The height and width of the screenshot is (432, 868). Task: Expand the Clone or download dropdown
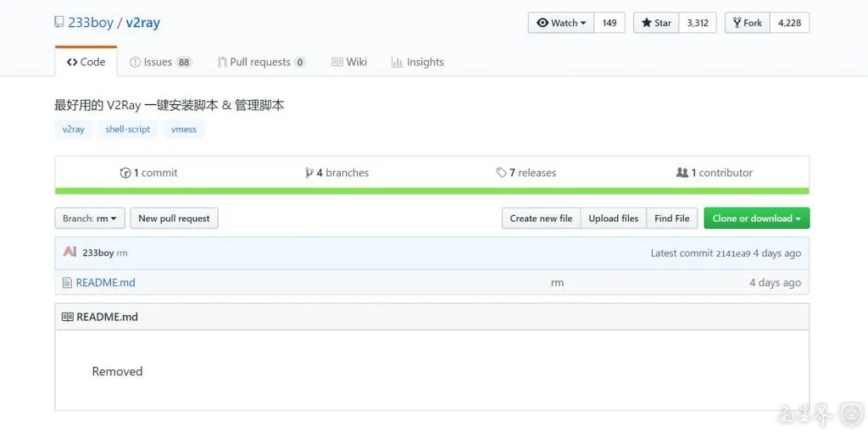[757, 218]
